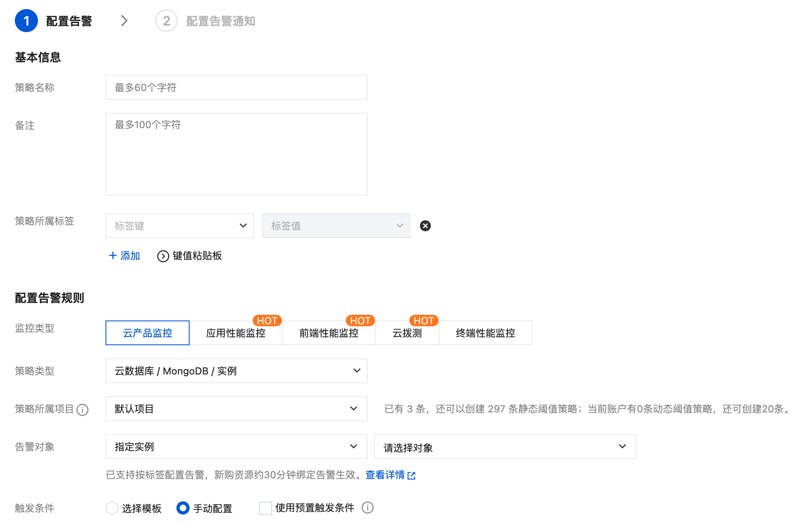
Task: Open the 查看详情 link
Action: pos(385,475)
